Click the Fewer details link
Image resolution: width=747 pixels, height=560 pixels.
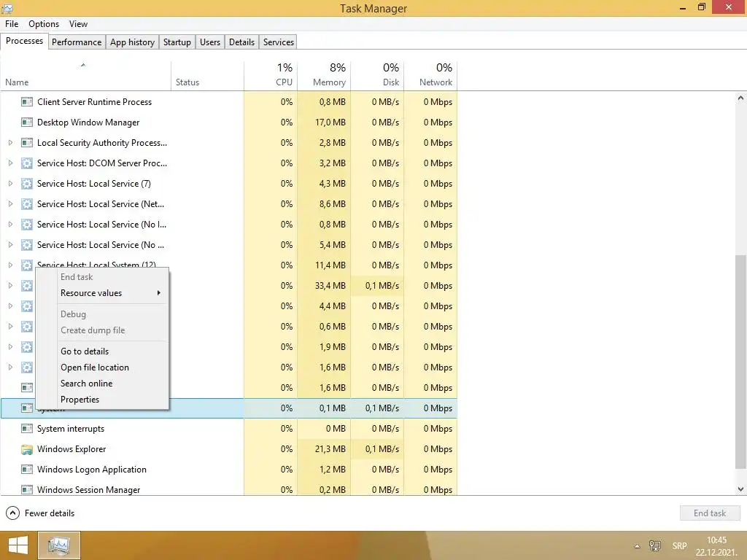point(50,513)
